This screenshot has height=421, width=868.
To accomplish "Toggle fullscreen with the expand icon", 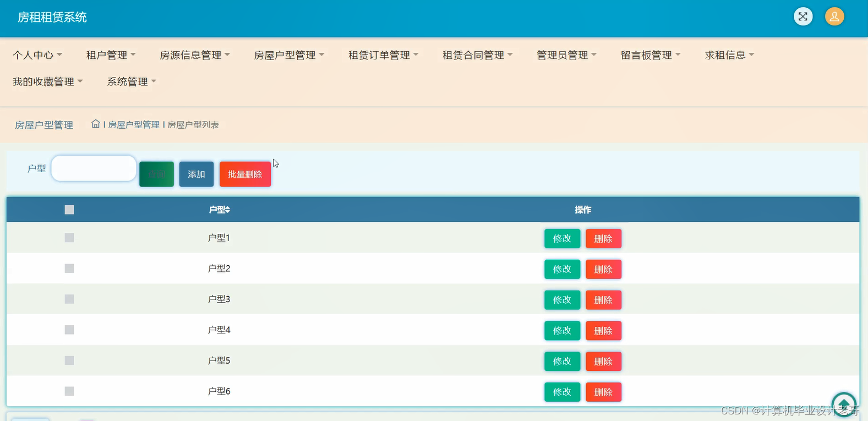I will click(803, 17).
